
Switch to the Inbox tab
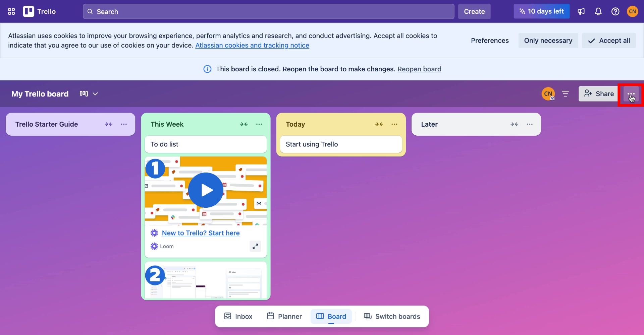[238, 316]
